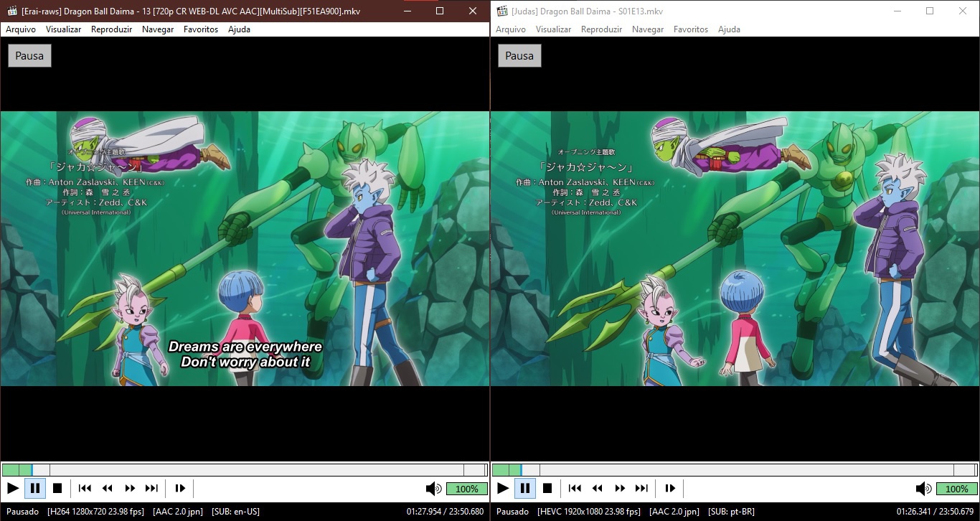Click the 100% volume slider in Judas player
The width and height of the screenshot is (980, 521).
[x=956, y=489]
